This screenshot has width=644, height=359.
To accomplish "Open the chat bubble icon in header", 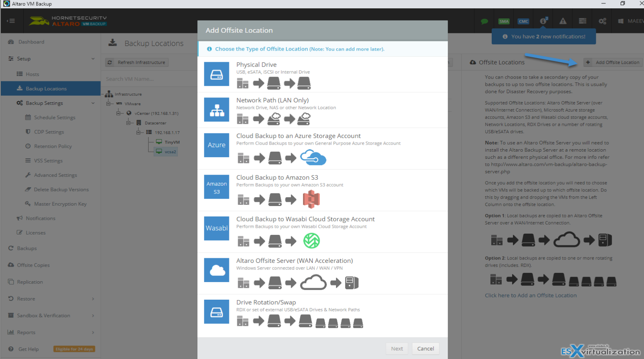I will 484,21.
